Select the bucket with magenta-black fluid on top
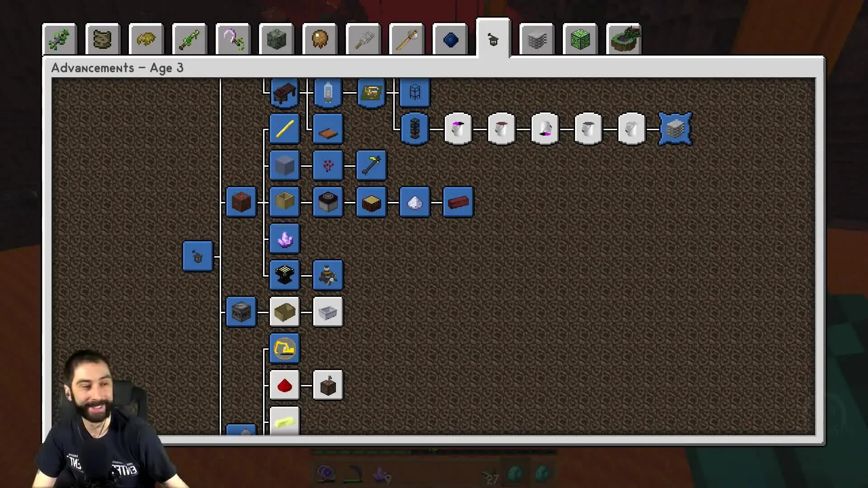 [458, 129]
